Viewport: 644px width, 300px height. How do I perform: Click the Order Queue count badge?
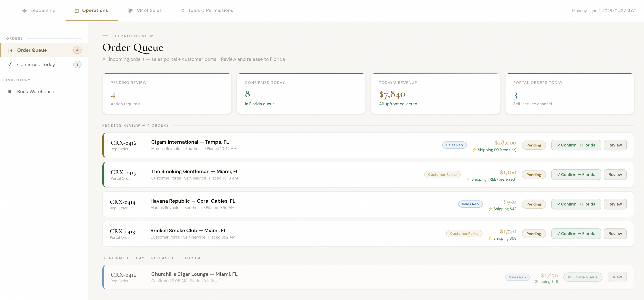pyautogui.click(x=77, y=50)
